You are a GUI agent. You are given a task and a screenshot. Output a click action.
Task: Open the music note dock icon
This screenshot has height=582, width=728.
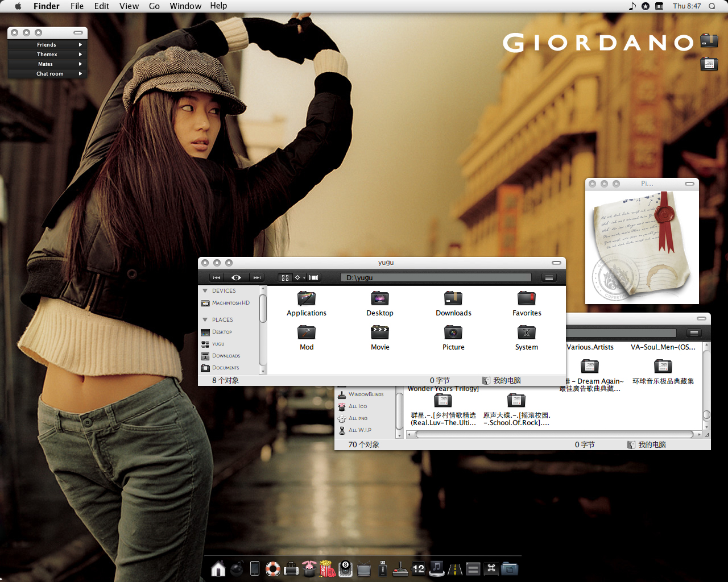pyautogui.click(x=437, y=568)
